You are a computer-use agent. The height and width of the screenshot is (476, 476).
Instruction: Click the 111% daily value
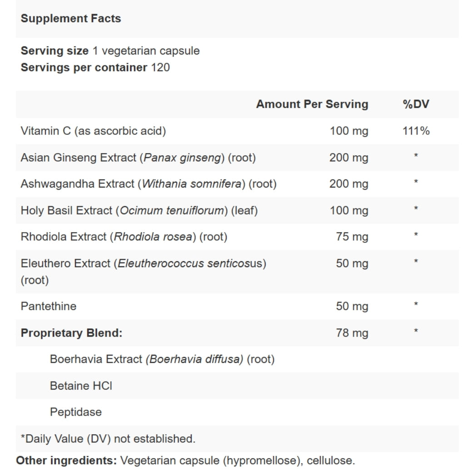click(x=416, y=131)
